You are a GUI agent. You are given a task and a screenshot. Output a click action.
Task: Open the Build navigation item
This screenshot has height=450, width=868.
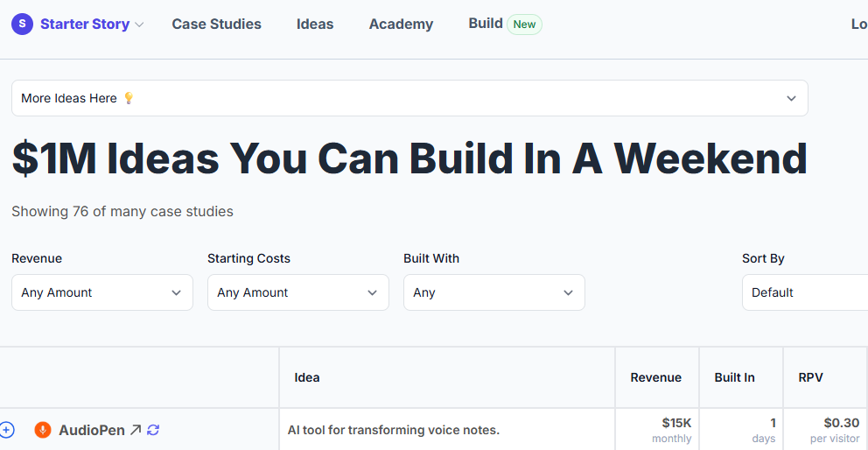point(486,24)
